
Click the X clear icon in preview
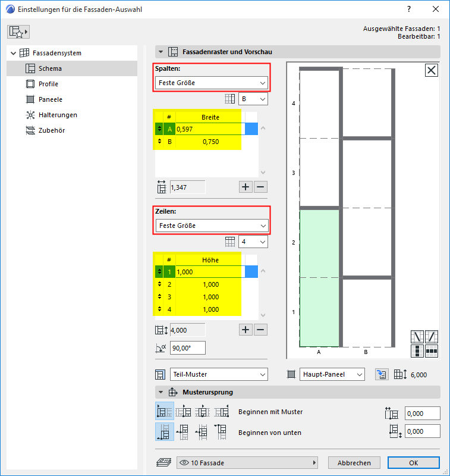(x=432, y=70)
